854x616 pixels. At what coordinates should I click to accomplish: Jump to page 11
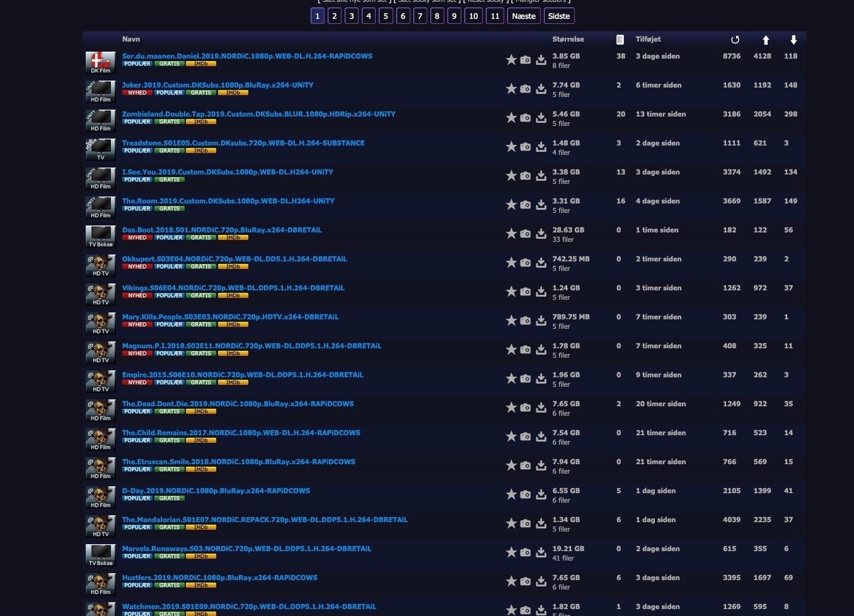pos(495,16)
